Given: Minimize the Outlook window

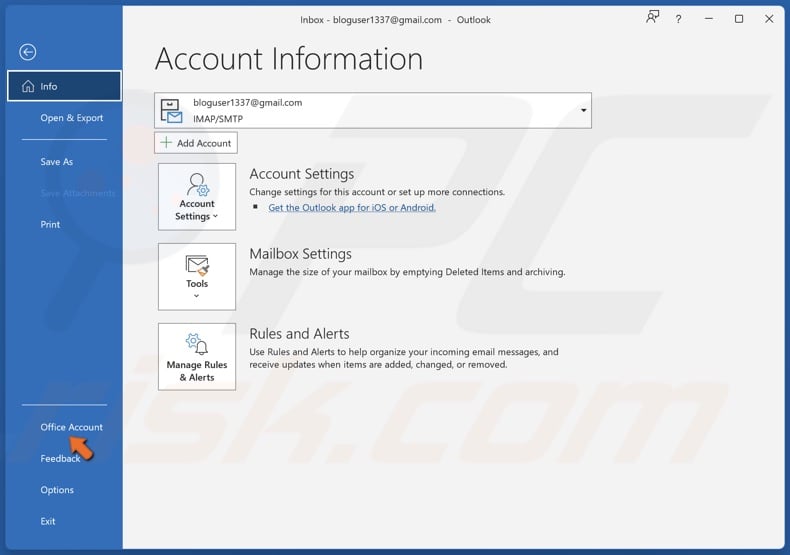Looking at the screenshot, I should tap(708, 19).
